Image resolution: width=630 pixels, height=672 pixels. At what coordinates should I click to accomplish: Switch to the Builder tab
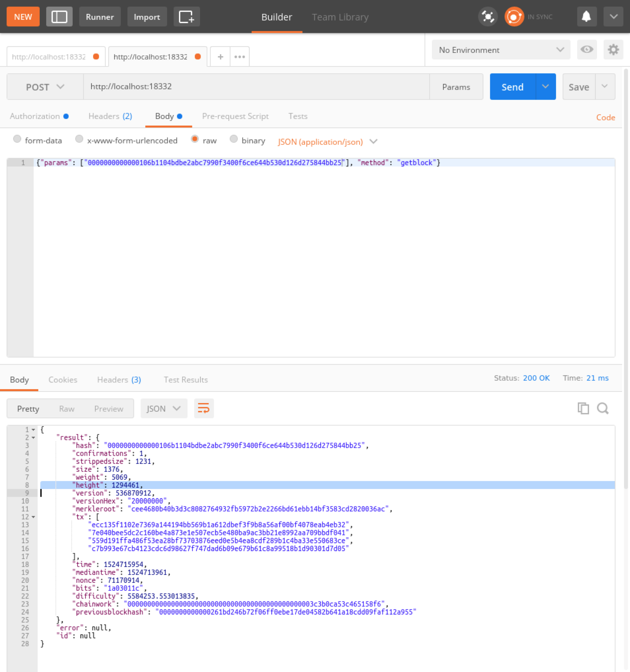tap(277, 17)
